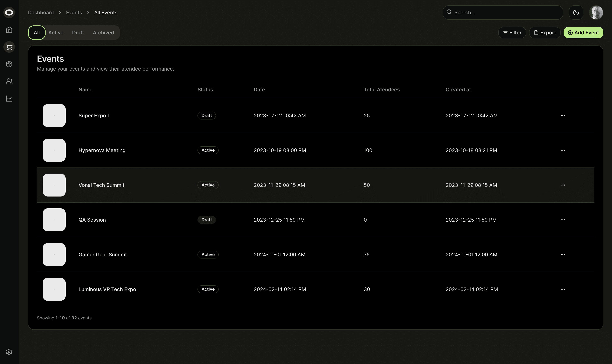Open actions menu for Vonal Tech Summit
The width and height of the screenshot is (612, 364).
563,185
